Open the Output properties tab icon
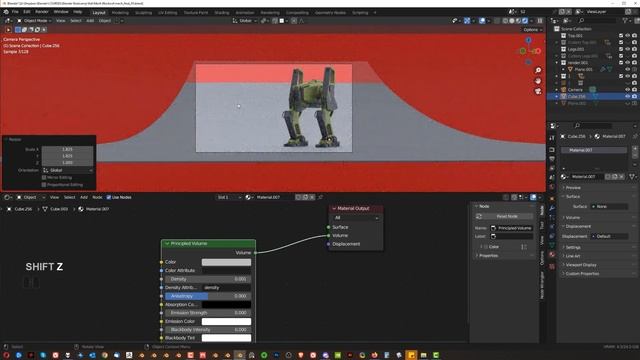The height and width of the screenshot is (360, 640). (x=552, y=159)
